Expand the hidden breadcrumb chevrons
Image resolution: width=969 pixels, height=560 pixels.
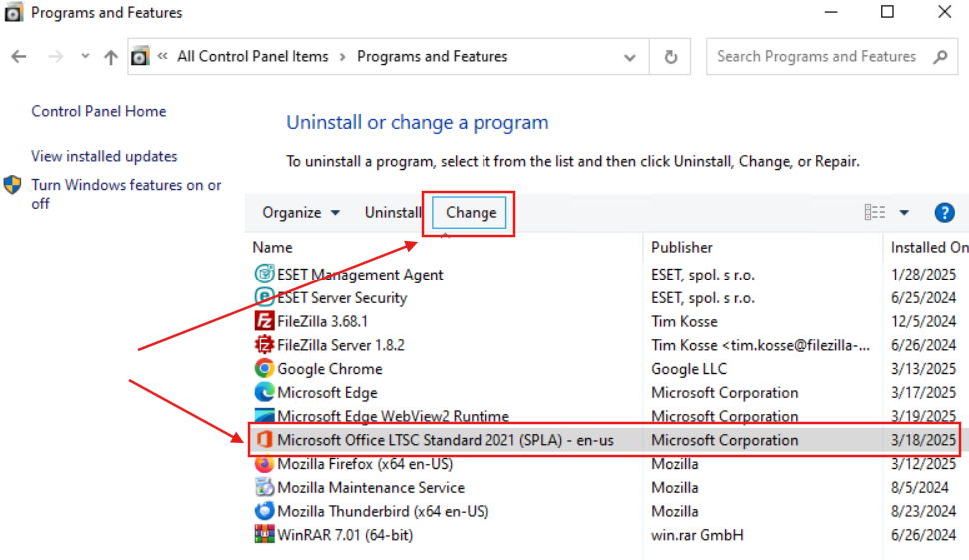[163, 56]
